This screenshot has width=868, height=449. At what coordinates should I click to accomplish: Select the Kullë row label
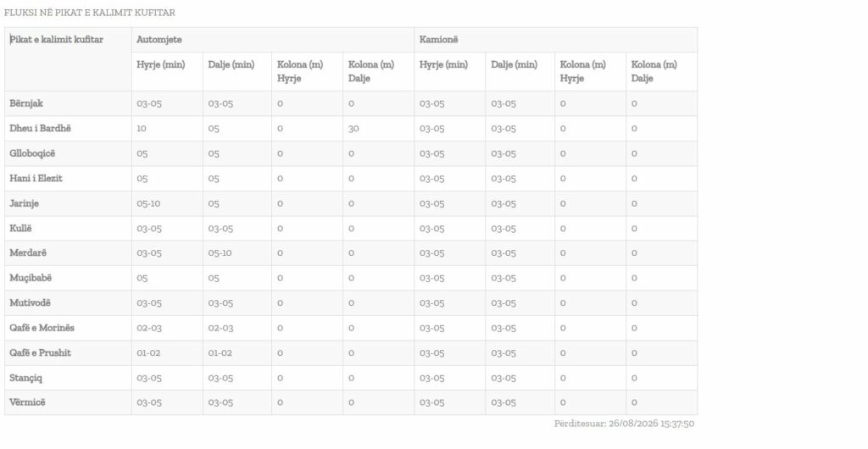tap(20, 229)
